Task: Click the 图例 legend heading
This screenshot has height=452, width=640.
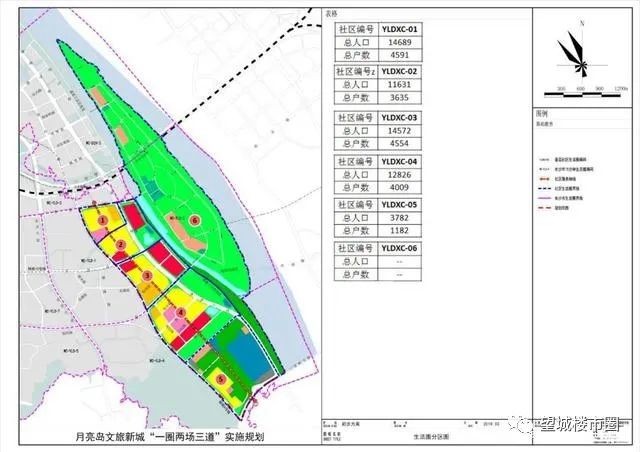Action: pos(542,114)
